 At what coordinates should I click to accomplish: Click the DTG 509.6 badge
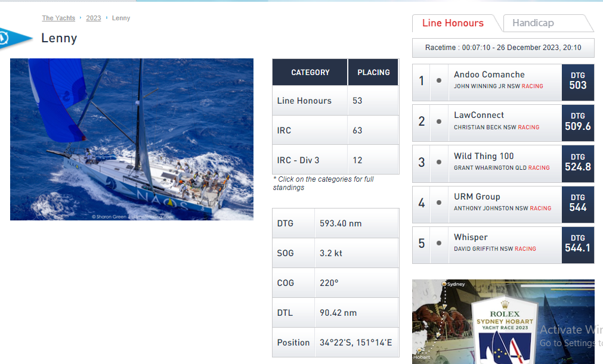(x=577, y=123)
